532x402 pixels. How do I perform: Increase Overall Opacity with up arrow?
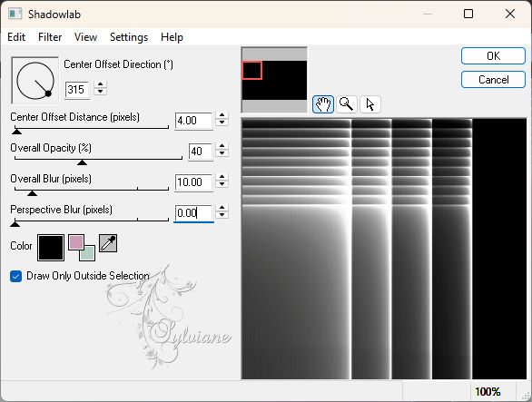pyautogui.click(x=222, y=146)
